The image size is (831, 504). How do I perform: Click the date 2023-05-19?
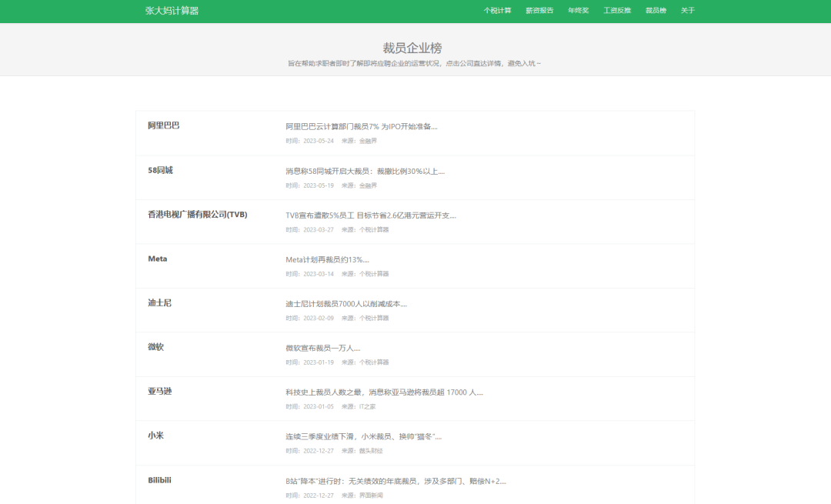[x=319, y=185]
